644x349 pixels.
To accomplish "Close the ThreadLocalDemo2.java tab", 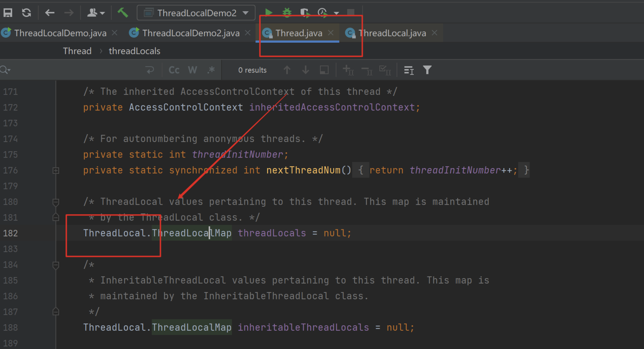I will [x=248, y=33].
